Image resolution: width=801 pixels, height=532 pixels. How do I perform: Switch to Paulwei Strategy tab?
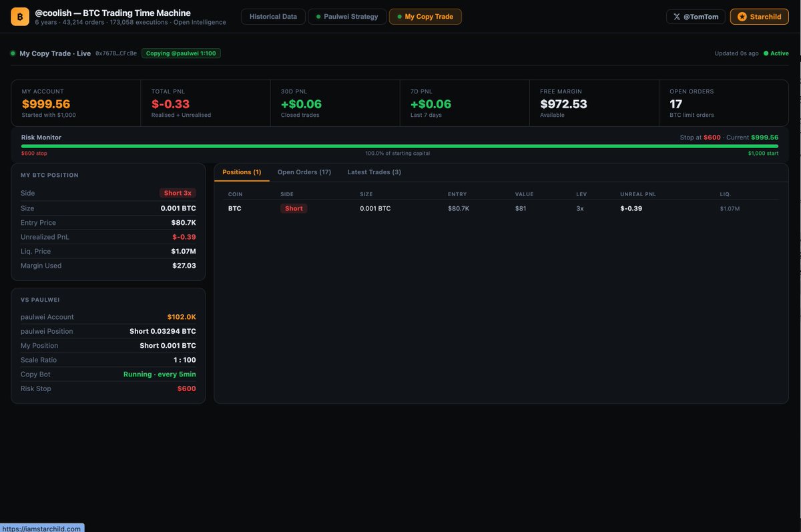pyautogui.click(x=347, y=17)
